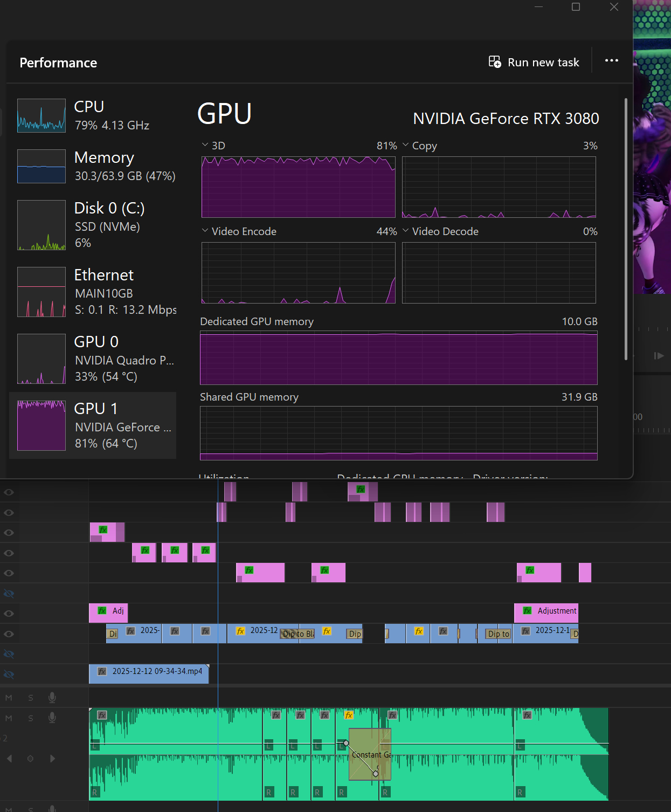Click the 31.9 GB shared memory value
671x812 pixels.
[x=580, y=397]
